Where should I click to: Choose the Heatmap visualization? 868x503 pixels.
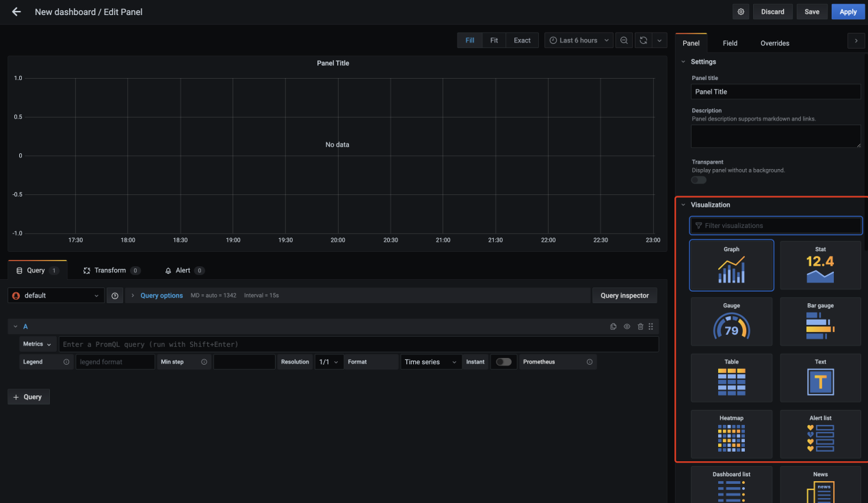tap(731, 433)
